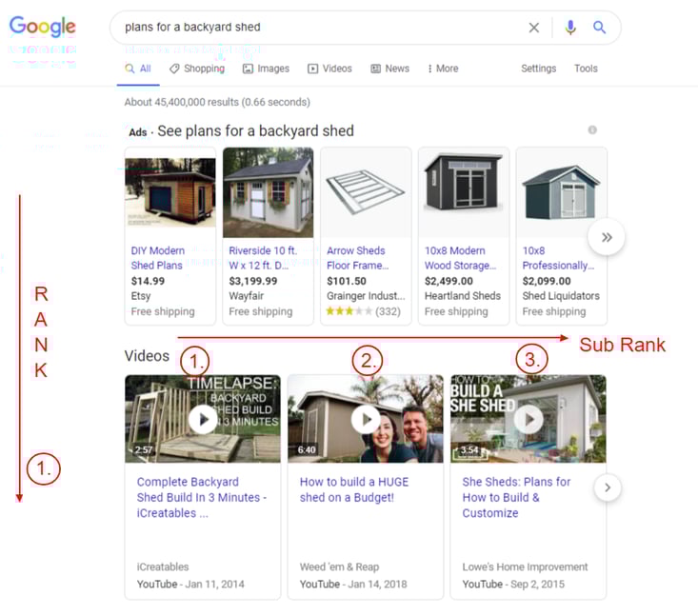Image resolution: width=698 pixels, height=616 pixels.
Task: Open the News tab
Action: tap(390, 69)
